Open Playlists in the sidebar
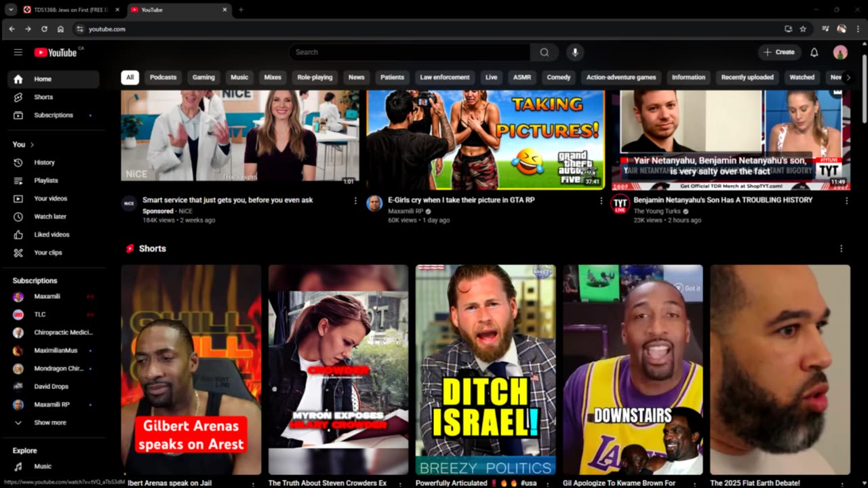 [54, 180]
